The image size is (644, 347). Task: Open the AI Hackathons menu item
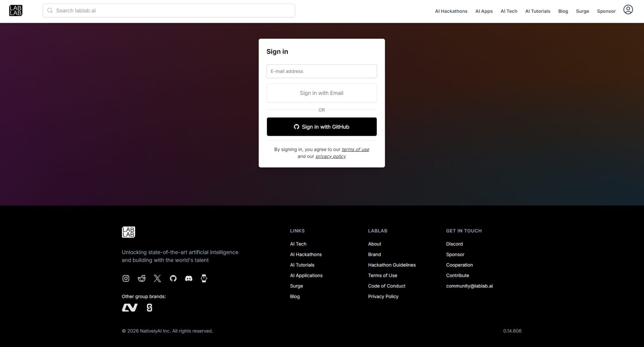tap(451, 11)
